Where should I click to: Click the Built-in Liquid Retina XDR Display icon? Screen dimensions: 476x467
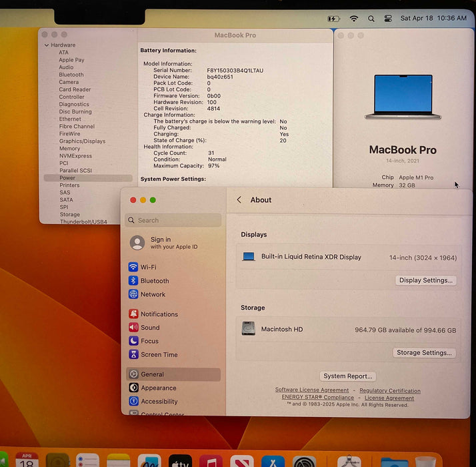(248, 256)
